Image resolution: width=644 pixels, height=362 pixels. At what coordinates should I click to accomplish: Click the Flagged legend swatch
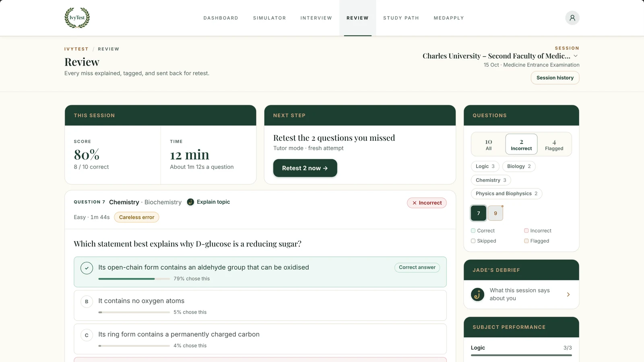click(526, 241)
